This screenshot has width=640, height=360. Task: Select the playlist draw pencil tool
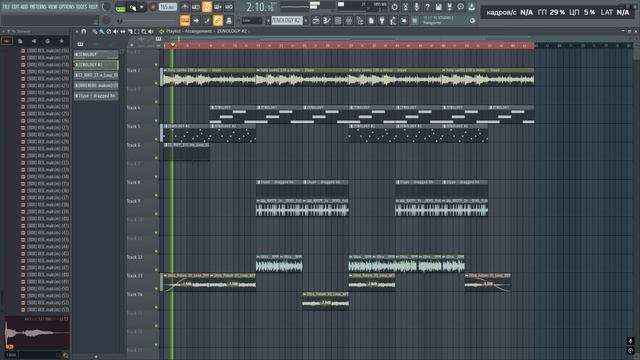tap(94, 31)
